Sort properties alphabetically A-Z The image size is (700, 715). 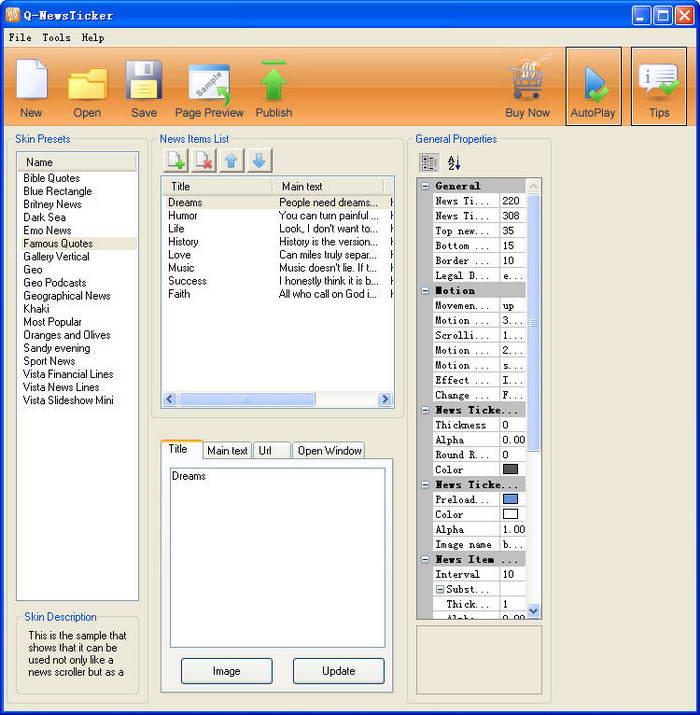454,163
